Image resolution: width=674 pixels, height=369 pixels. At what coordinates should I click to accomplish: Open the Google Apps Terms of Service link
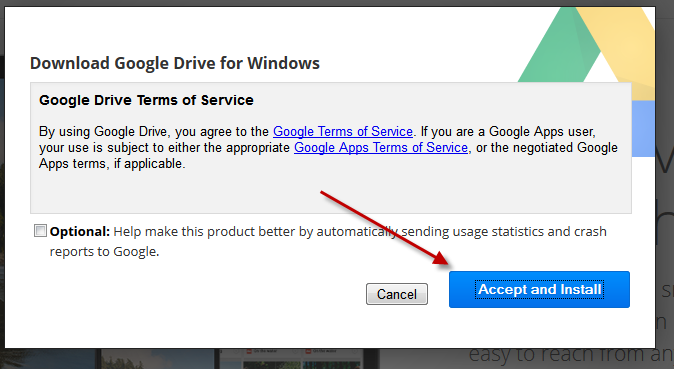[x=381, y=148]
